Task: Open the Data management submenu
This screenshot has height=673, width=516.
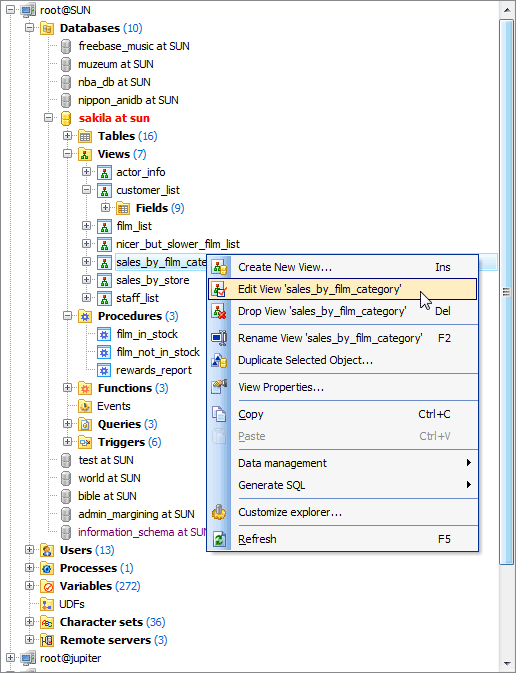Action: click(x=342, y=463)
